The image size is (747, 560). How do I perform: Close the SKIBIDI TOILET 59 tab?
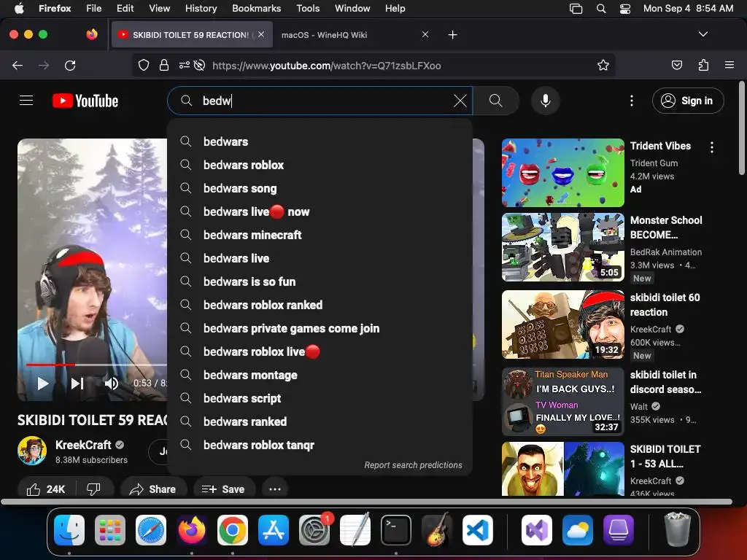[x=261, y=34]
